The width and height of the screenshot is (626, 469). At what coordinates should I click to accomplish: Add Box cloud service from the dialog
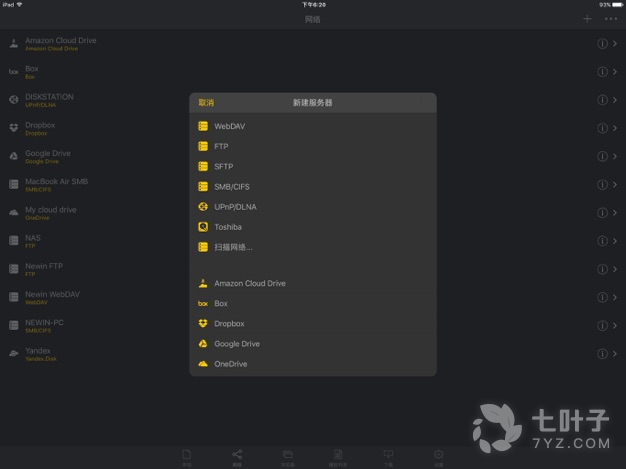point(313,303)
